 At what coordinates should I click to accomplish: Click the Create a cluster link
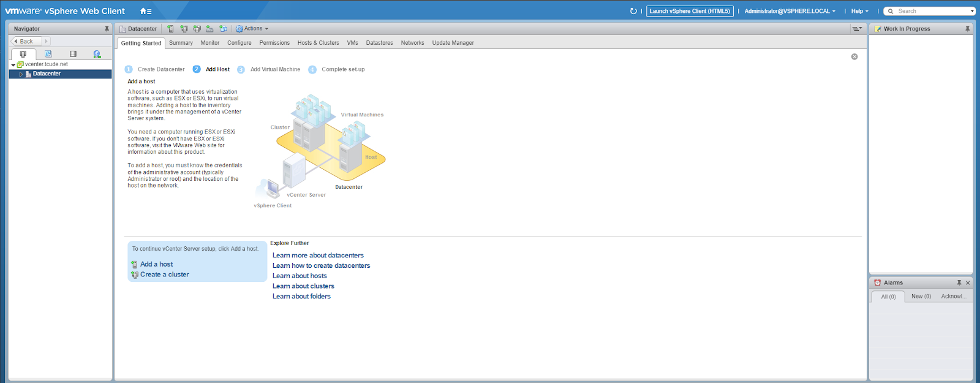(x=164, y=275)
